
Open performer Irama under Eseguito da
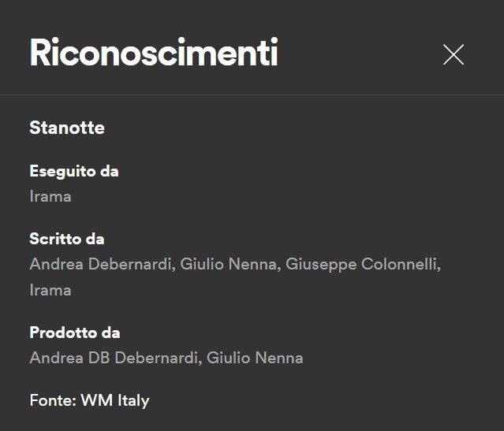[50, 196]
